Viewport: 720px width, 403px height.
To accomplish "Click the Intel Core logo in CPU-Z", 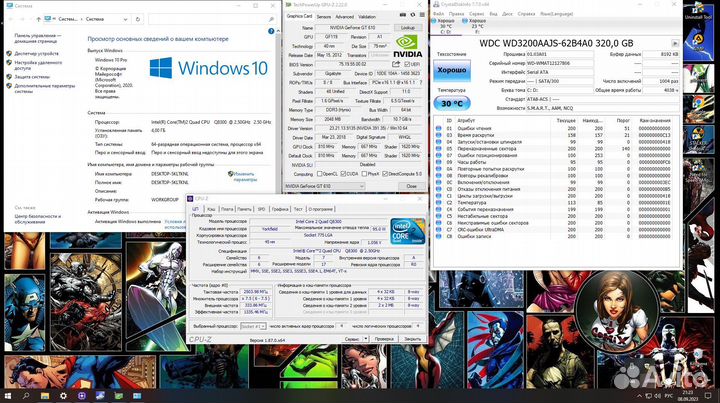I will [407, 231].
